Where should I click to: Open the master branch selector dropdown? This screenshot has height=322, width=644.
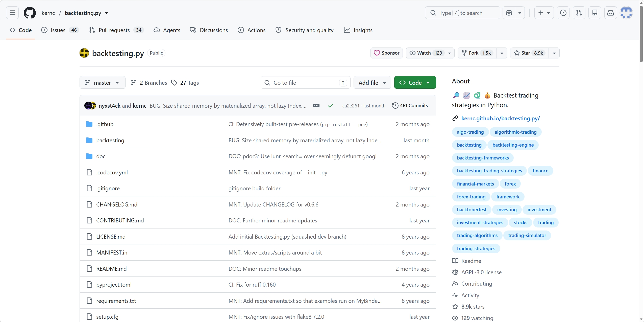point(102,82)
